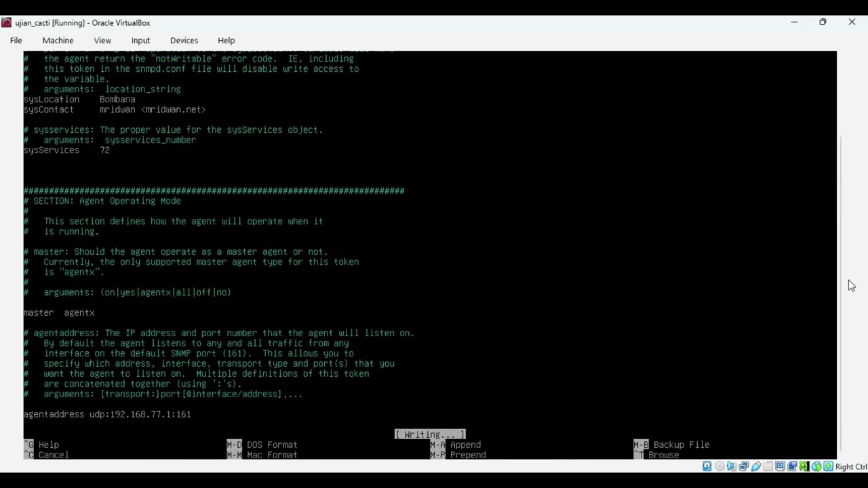Open the audio status icon
868x488 pixels.
coord(731,466)
